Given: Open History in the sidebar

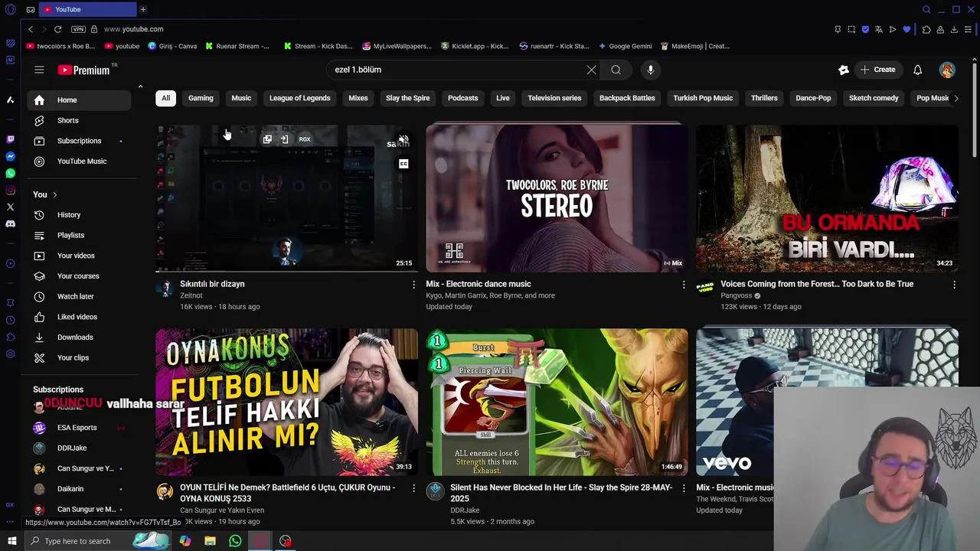Looking at the screenshot, I should (79, 215).
